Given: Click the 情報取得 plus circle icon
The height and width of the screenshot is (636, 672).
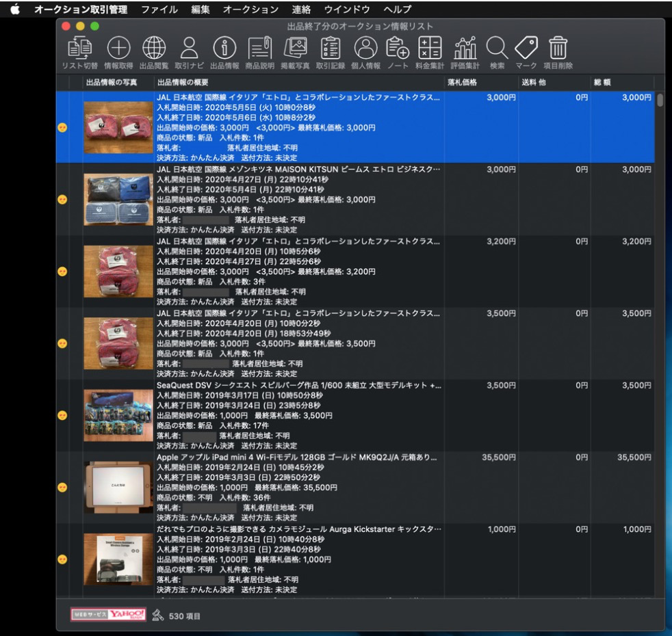Looking at the screenshot, I should 118,48.
